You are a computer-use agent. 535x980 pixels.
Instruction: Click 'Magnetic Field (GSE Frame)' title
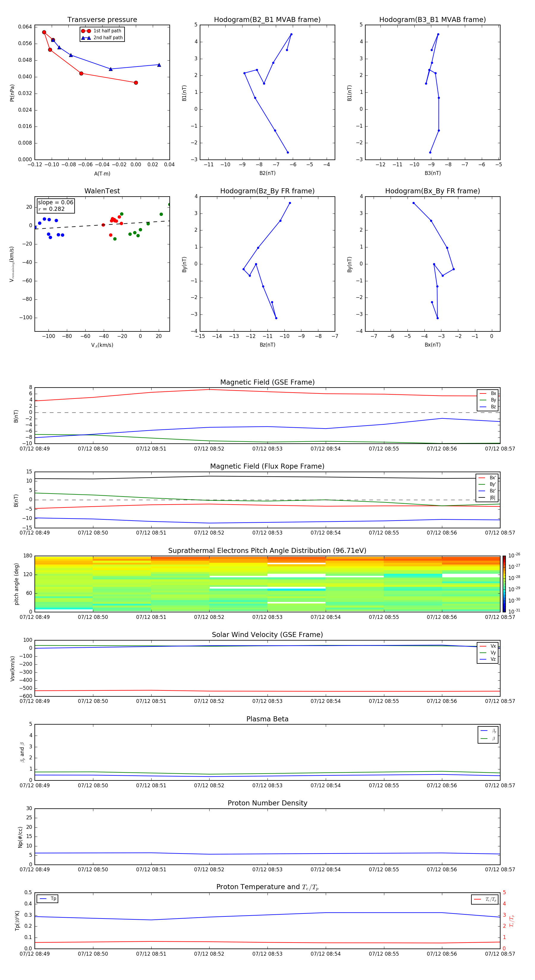point(267,382)
